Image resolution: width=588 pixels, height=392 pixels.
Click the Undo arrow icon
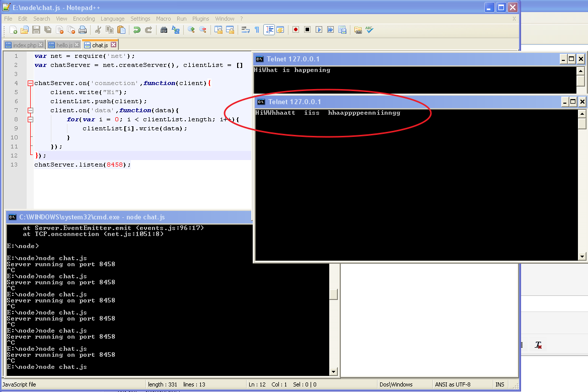[136, 30]
